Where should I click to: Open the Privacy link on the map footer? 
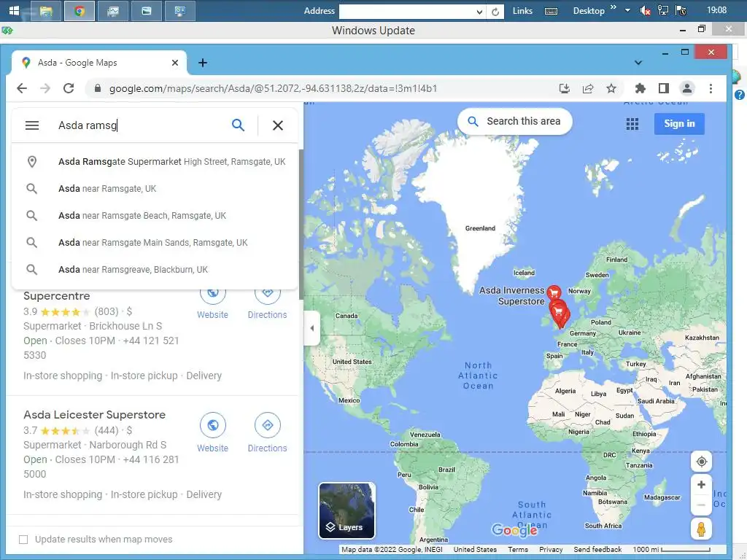click(x=551, y=550)
